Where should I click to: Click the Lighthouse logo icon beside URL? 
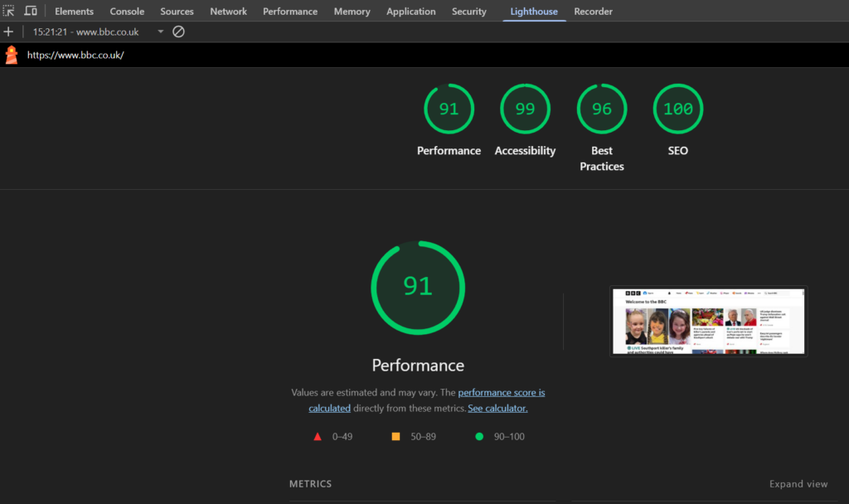12,56
